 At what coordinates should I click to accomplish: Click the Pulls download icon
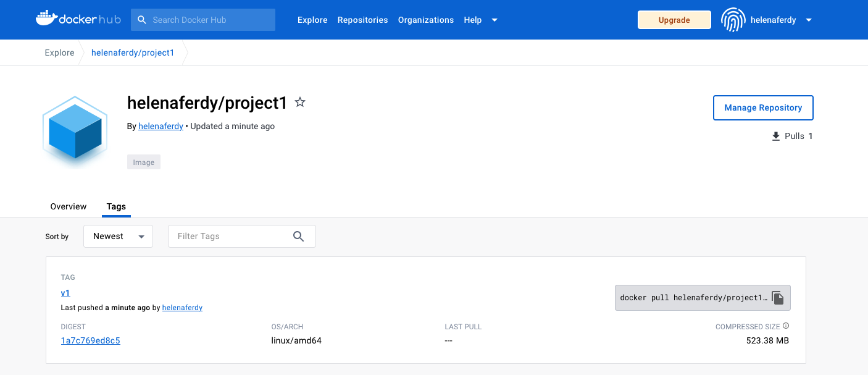coord(776,137)
